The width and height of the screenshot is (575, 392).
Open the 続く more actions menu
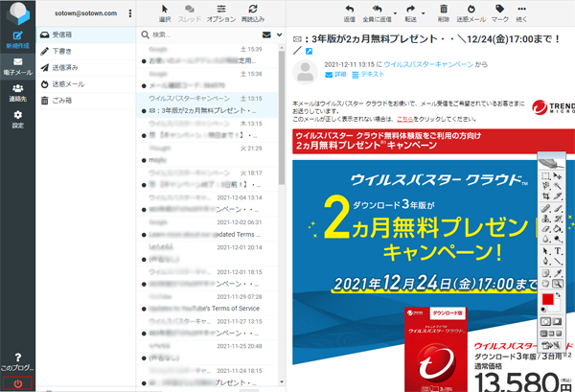click(521, 12)
